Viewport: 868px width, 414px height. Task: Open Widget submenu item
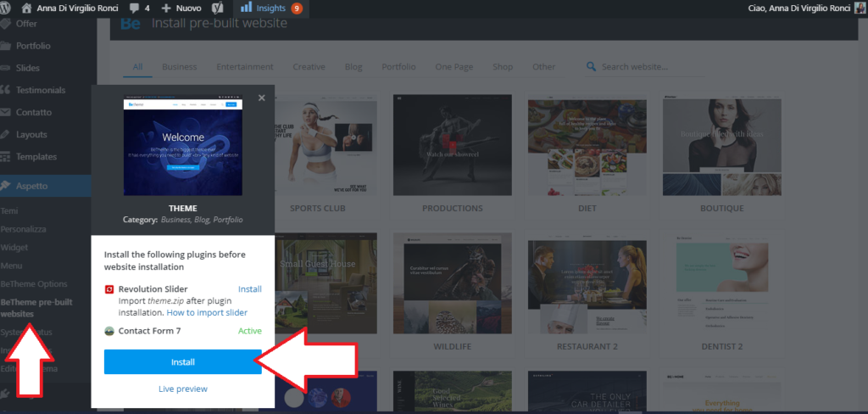14,247
